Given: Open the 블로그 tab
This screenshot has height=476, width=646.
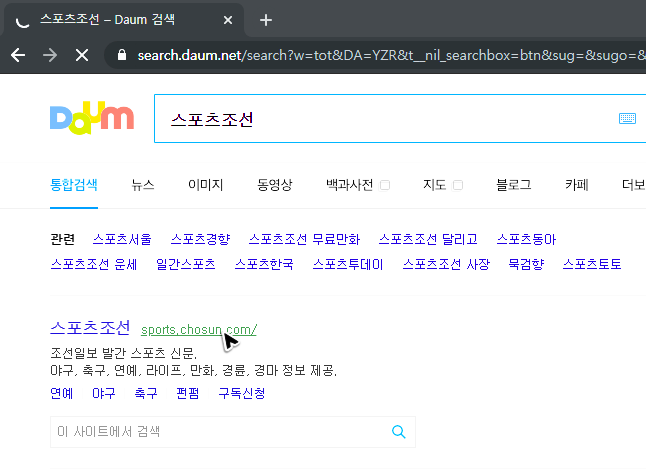Looking at the screenshot, I should point(514,185).
